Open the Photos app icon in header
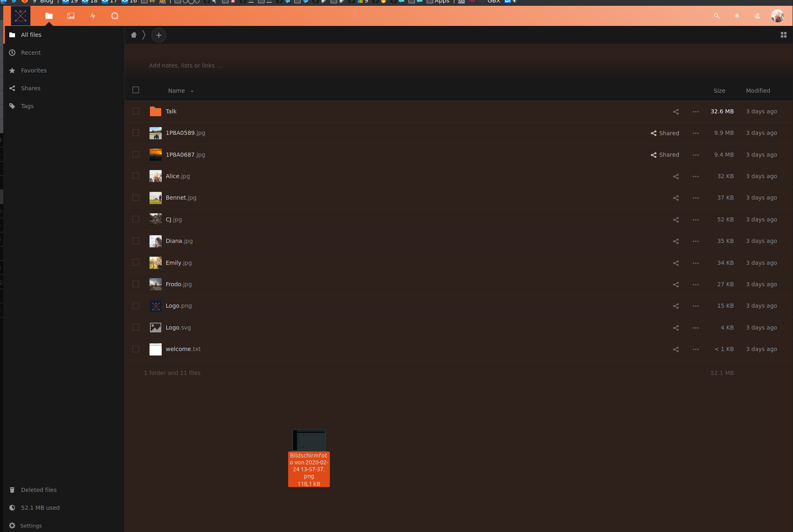The height and width of the screenshot is (532, 793). (x=71, y=16)
